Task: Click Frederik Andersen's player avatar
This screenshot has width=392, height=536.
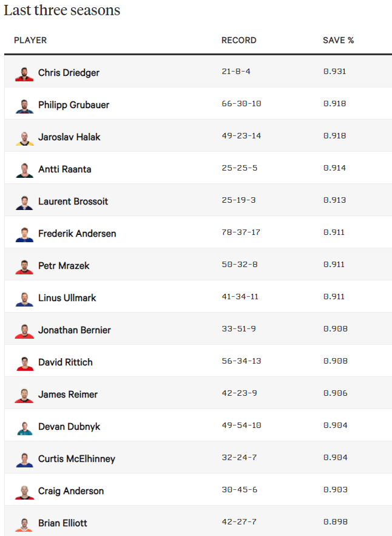Action: 24,235
